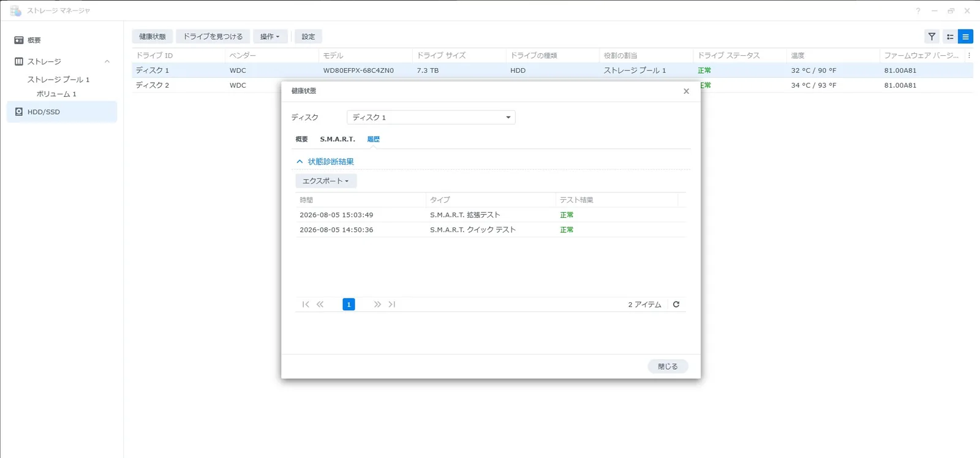Select ストレージ プール 1 in sidebar
Screen dimensions: 980x458
58,80
